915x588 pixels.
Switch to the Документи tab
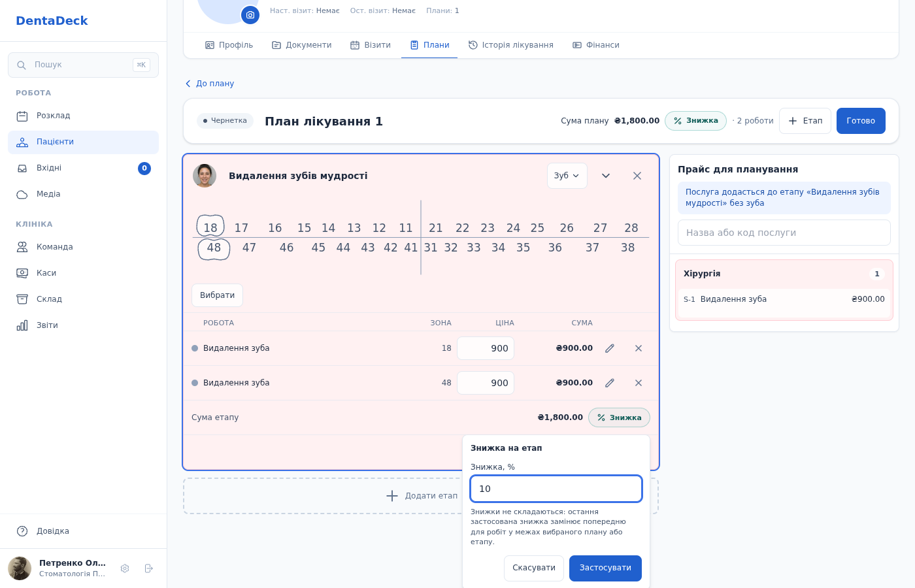pos(302,45)
